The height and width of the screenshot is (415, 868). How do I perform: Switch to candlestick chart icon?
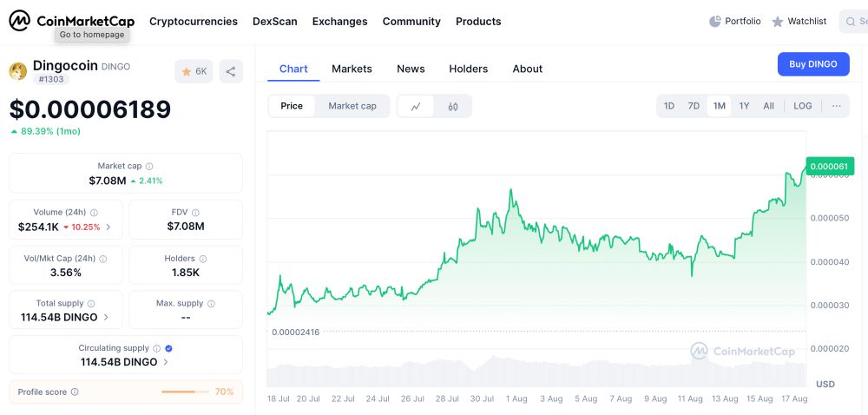click(453, 106)
